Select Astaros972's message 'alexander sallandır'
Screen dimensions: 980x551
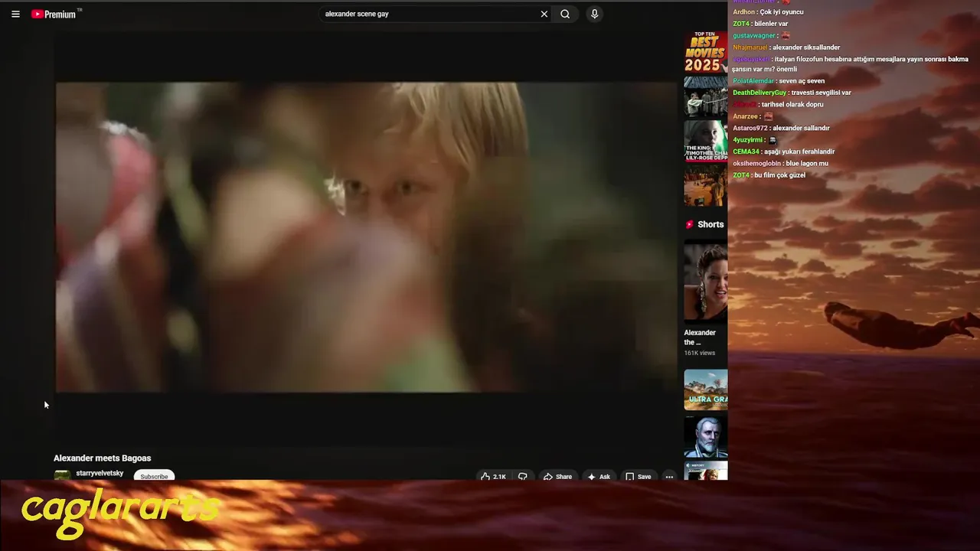(x=801, y=129)
